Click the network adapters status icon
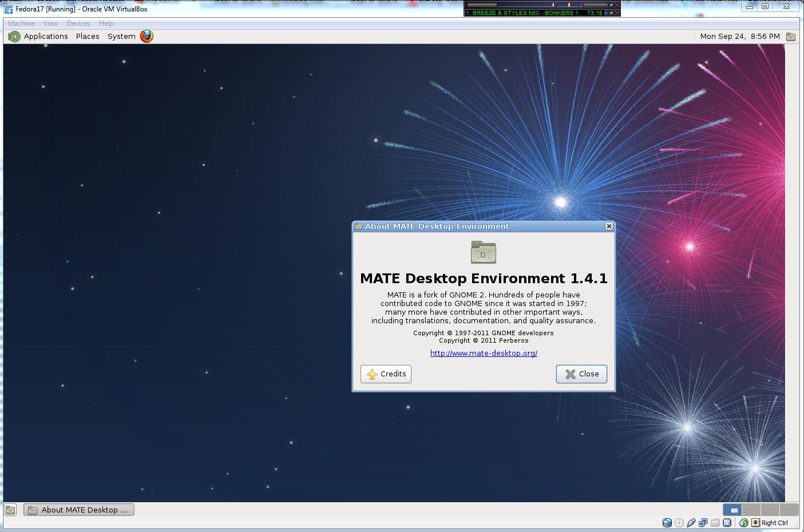This screenshot has height=532, width=804. 703,522
